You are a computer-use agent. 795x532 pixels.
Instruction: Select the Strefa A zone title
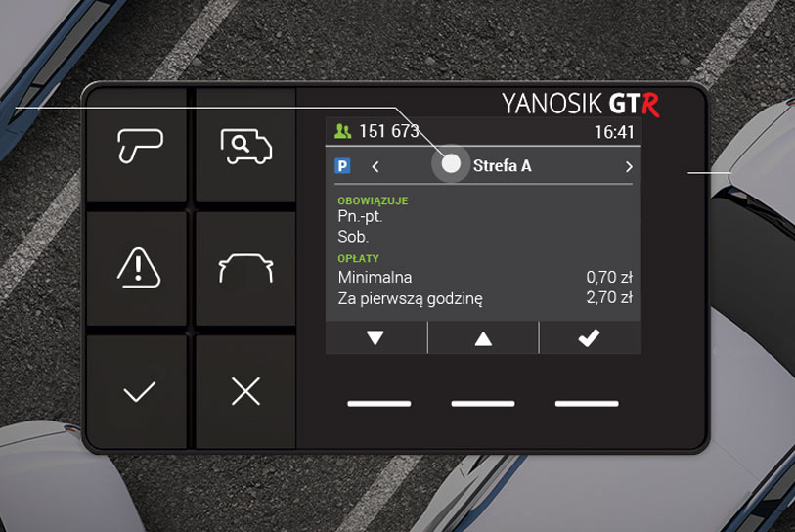502,166
